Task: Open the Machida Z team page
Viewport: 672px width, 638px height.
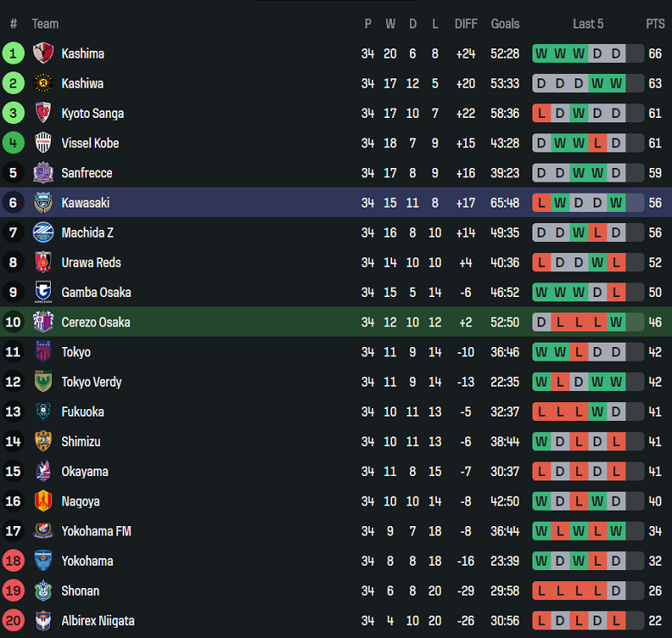Action: tap(87, 232)
